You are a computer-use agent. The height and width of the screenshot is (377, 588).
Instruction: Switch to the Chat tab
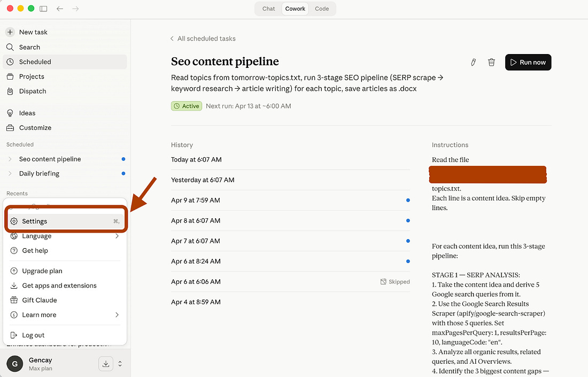[x=268, y=9]
